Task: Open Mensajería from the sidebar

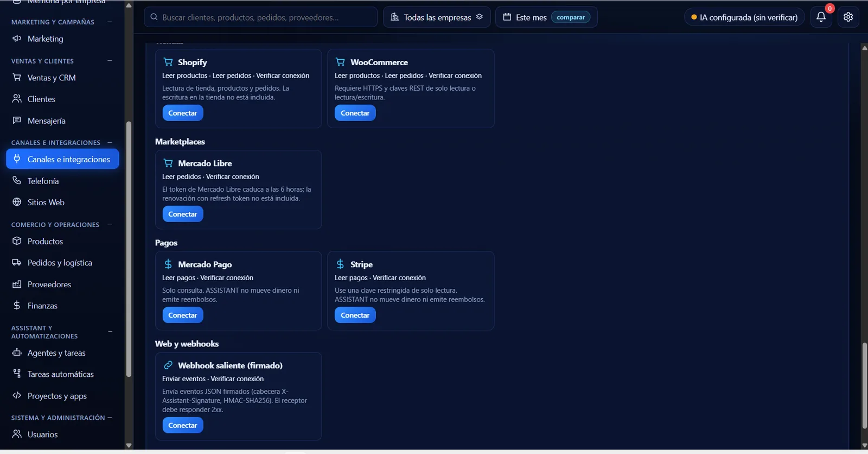Action: tap(62, 121)
